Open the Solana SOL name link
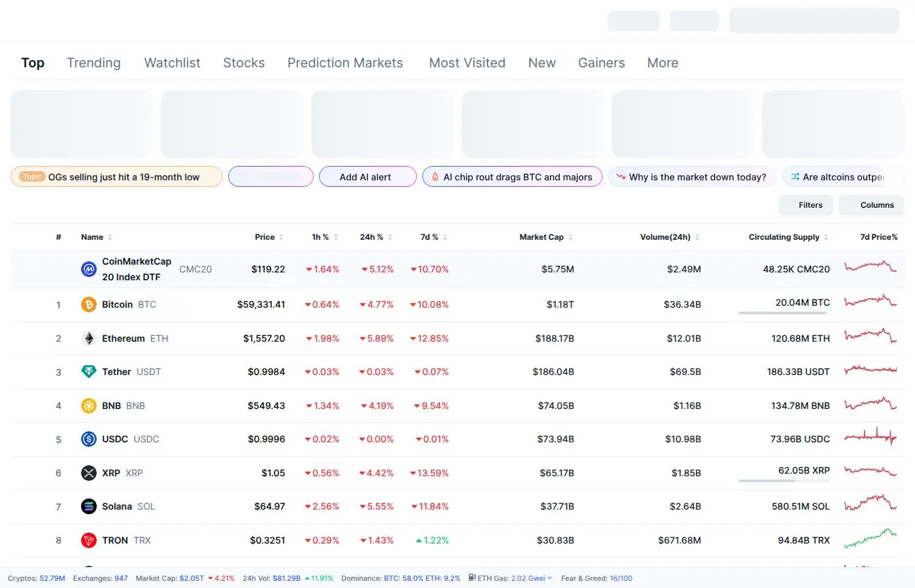The image size is (915, 588). [128, 506]
